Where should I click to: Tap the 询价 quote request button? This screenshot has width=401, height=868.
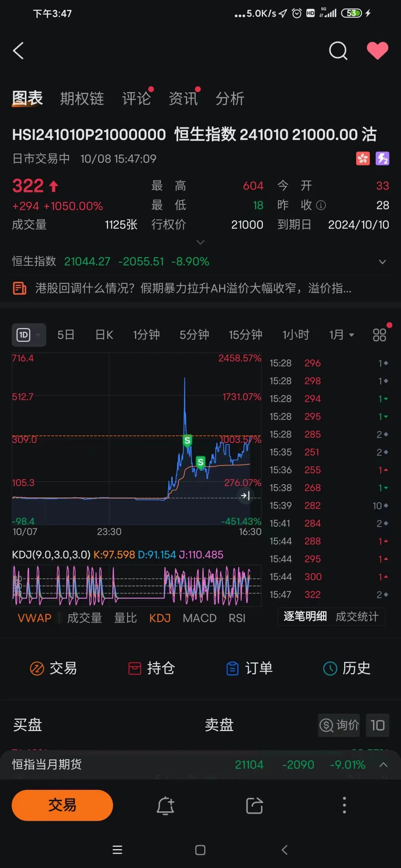coord(339,725)
